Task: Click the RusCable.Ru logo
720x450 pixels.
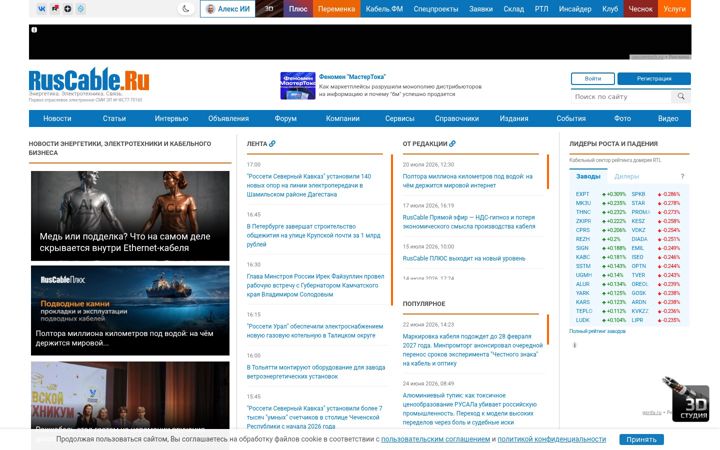Action: click(x=89, y=80)
